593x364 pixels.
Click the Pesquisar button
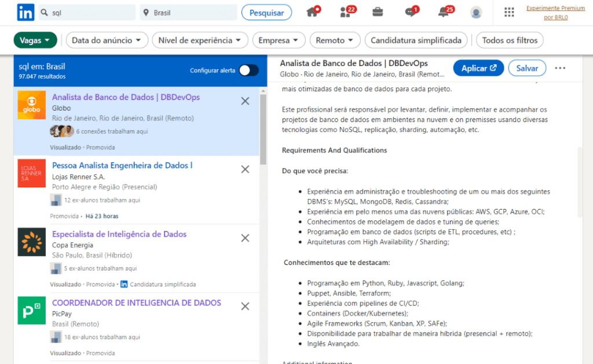(266, 13)
